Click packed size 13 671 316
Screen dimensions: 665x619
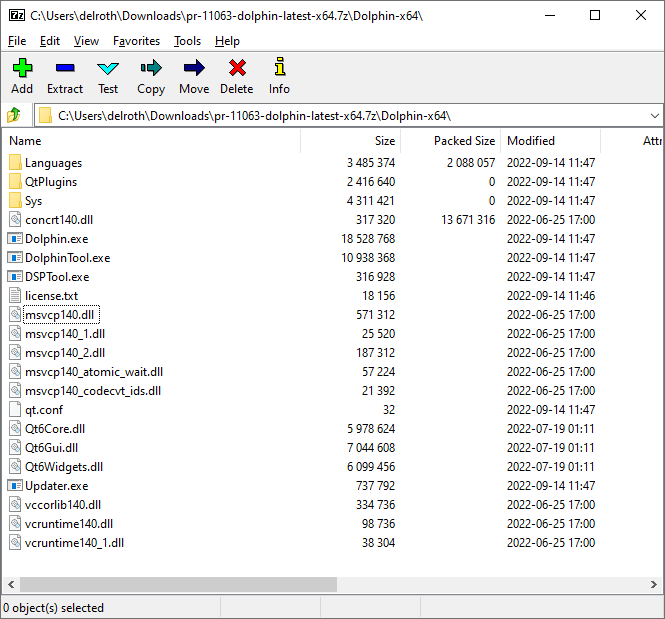(x=468, y=220)
